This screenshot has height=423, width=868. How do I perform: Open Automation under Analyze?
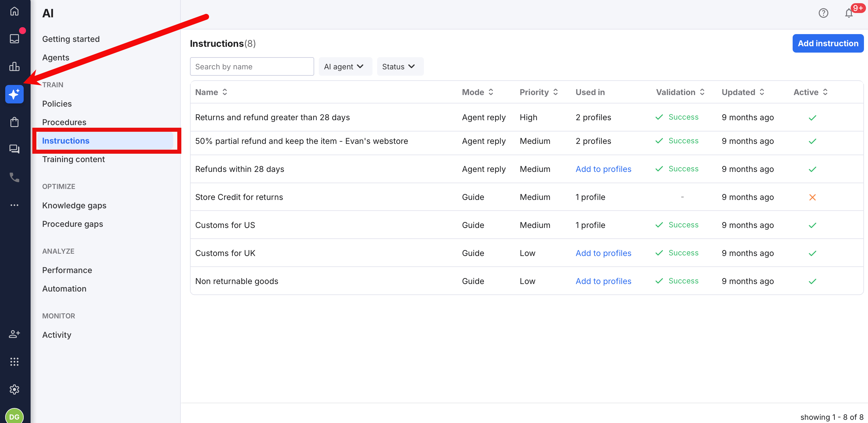(64, 289)
